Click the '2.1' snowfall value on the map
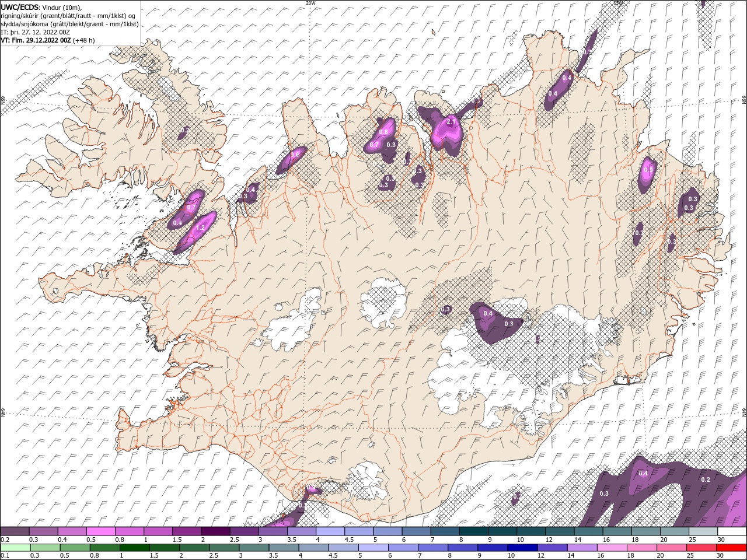747x560 pixels. pyautogui.click(x=451, y=121)
